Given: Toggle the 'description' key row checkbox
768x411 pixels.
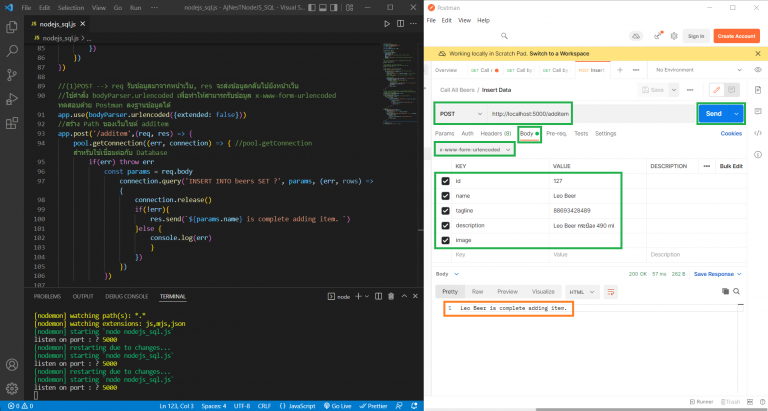Looking at the screenshot, I should click(x=445, y=225).
